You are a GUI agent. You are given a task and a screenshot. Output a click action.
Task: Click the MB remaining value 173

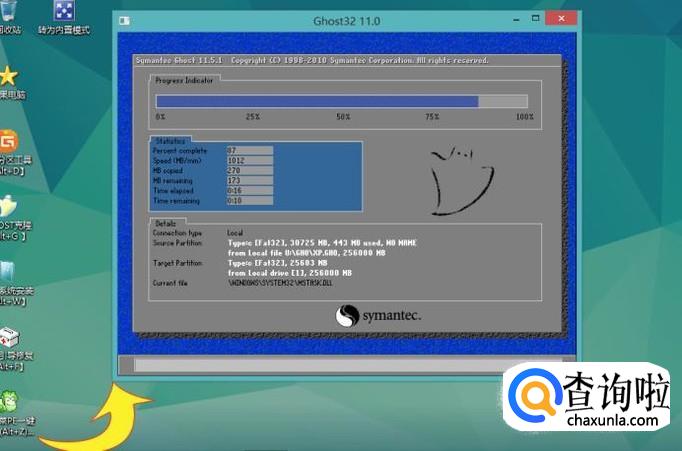tap(250, 180)
